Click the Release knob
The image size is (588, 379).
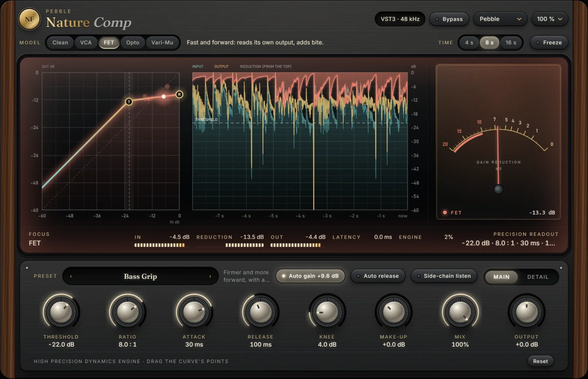[x=261, y=312]
